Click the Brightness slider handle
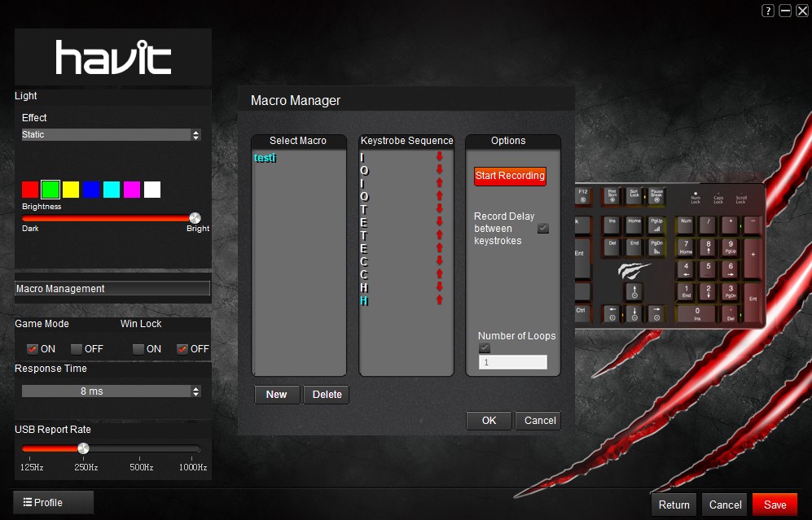812x520 pixels. click(x=195, y=218)
